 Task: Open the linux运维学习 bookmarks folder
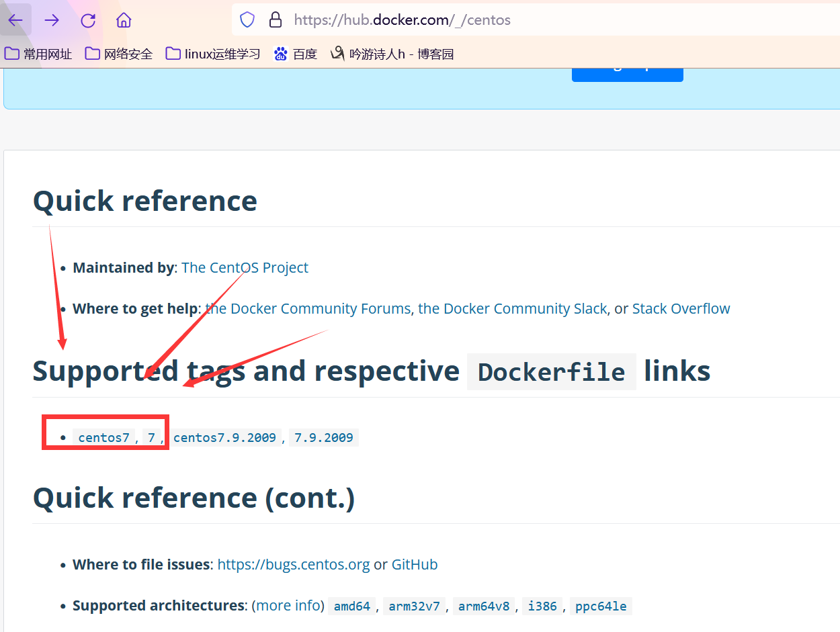click(x=213, y=54)
